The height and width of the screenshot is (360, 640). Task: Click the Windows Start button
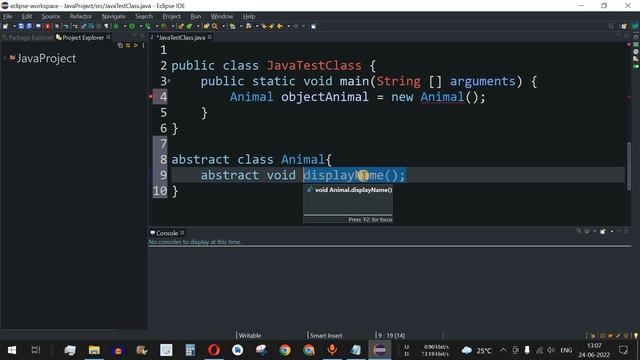click(x=12, y=350)
